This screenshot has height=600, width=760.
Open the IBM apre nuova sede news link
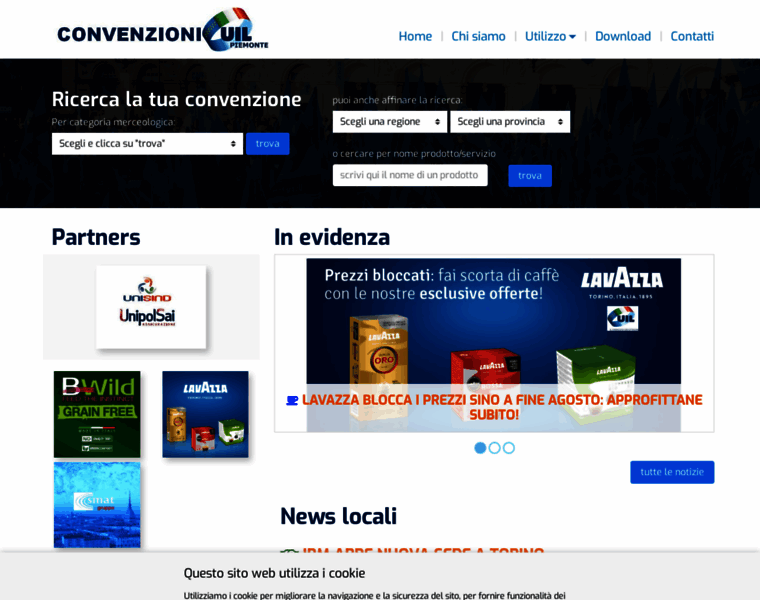[x=423, y=550]
